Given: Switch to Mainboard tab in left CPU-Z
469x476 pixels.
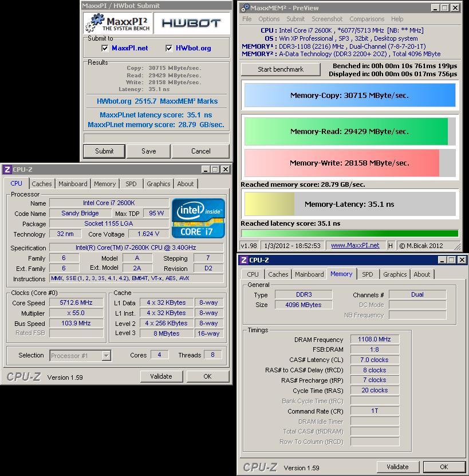Looking at the screenshot, I should click(x=73, y=184).
